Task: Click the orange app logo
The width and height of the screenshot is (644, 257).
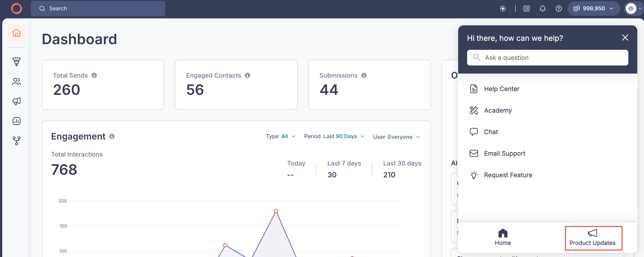Action: [17, 9]
